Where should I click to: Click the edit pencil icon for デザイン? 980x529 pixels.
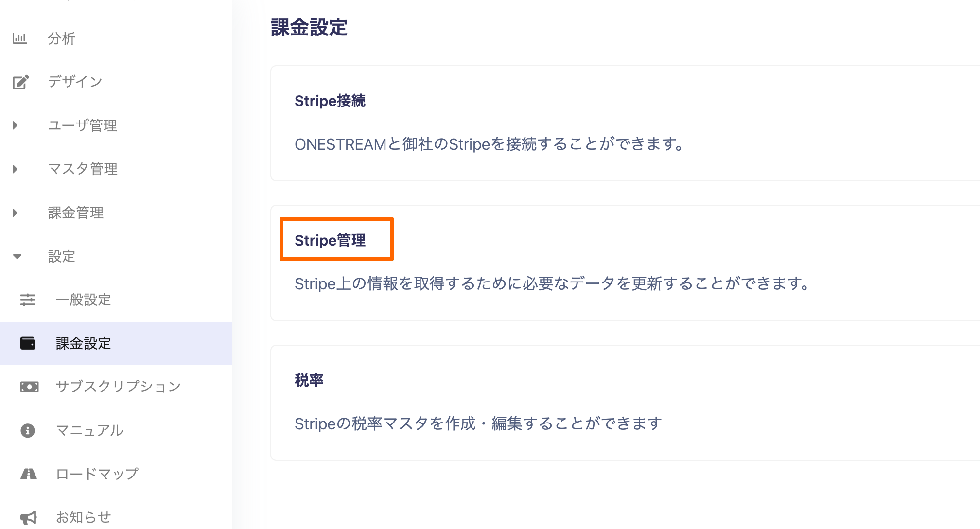point(20,82)
